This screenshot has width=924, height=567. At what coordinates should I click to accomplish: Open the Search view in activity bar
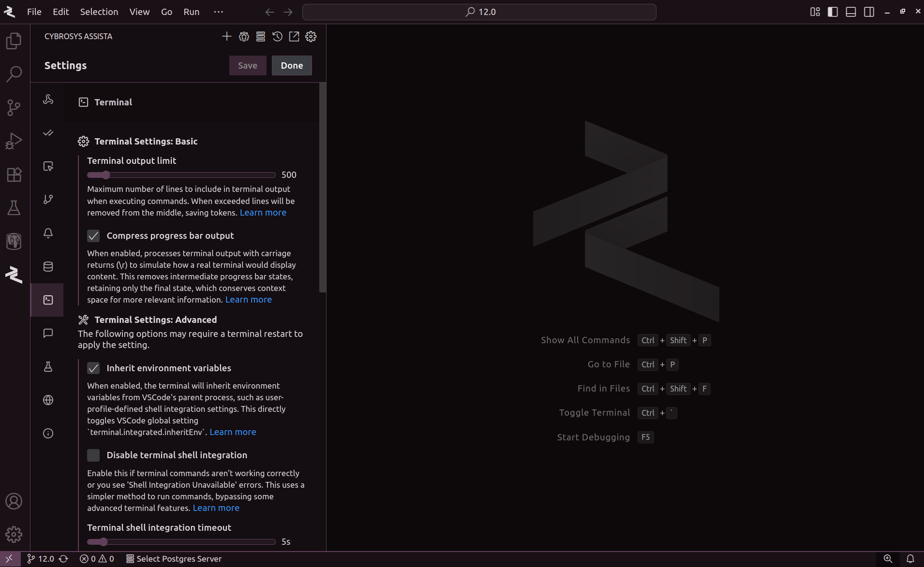point(14,74)
